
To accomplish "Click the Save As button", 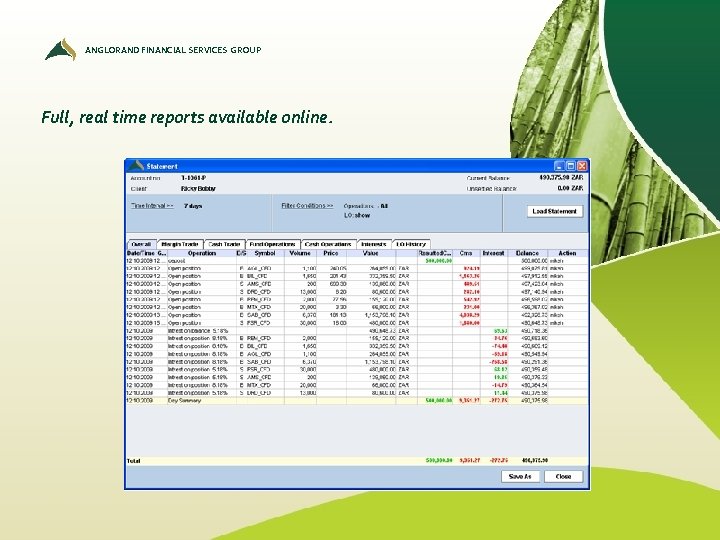I will pos(520,477).
